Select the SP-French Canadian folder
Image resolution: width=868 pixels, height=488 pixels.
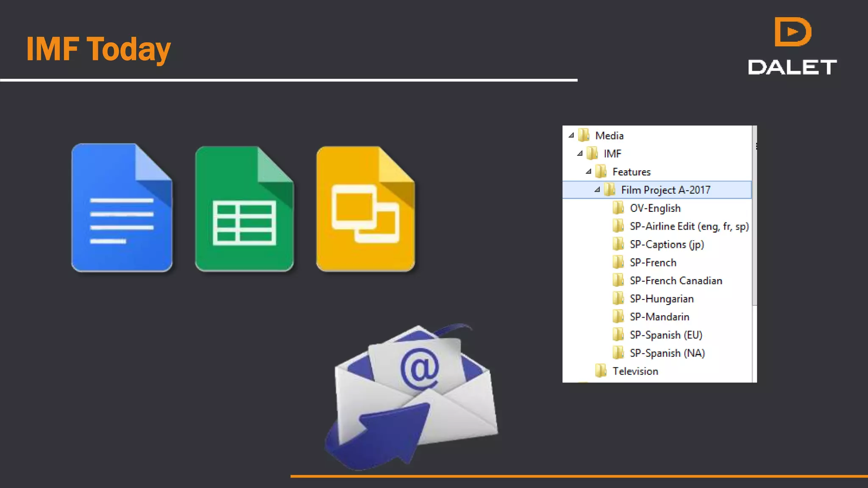pos(676,280)
